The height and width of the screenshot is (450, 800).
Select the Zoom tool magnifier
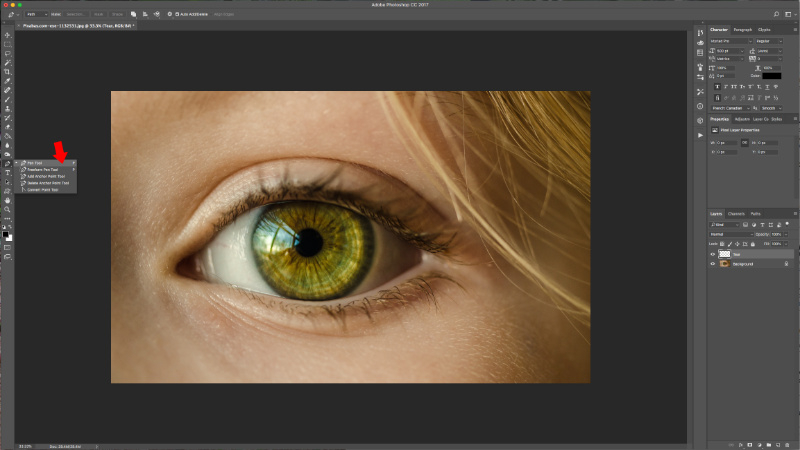[7, 209]
